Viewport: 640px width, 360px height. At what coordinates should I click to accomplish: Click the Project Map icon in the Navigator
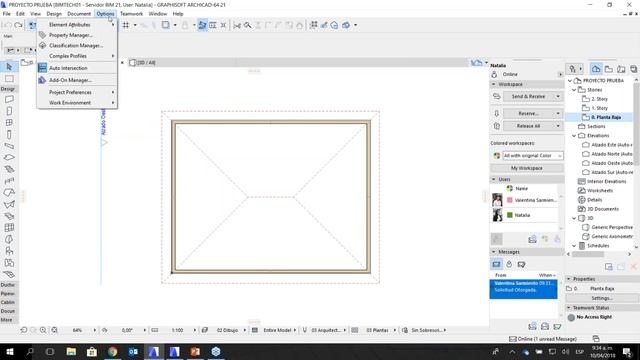click(596, 69)
